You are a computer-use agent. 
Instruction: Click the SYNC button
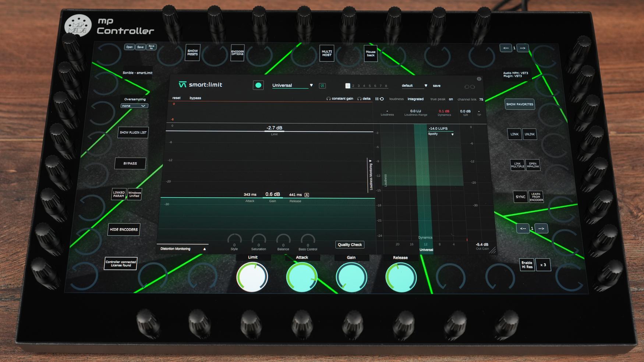pyautogui.click(x=520, y=197)
